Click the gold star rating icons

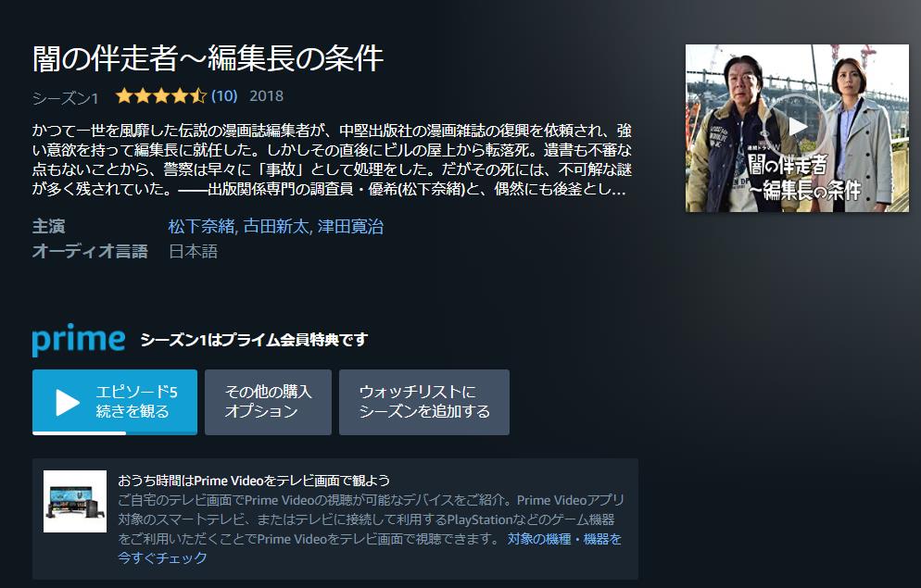click(161, 95)
